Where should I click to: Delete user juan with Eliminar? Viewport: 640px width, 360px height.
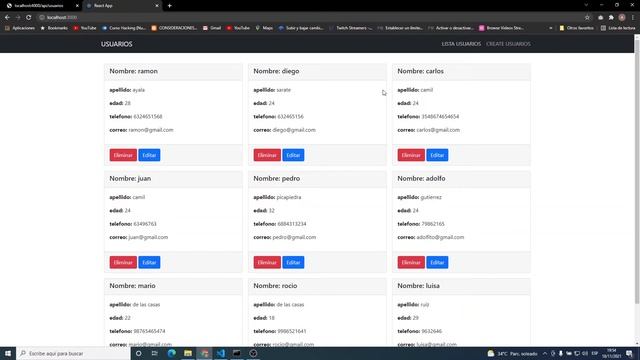[x=123, y=262]
